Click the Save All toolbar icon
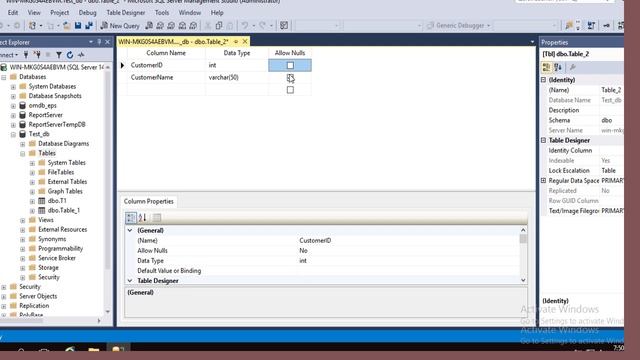The image size is (640, 360). click(x=89, y=26)
